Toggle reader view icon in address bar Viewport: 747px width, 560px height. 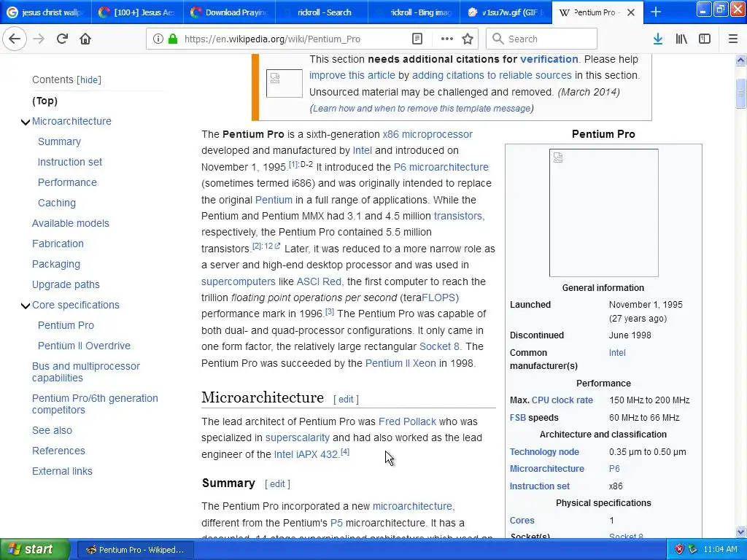[417, 39]
